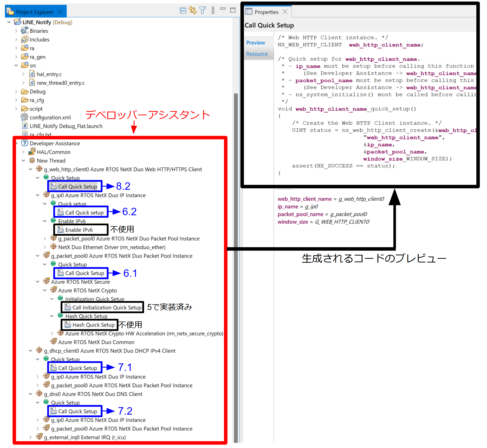Viewport: 487px width, 448px height.
Task: Expand g_external_irq0 External IRQ node
Action: click(30, 437)
